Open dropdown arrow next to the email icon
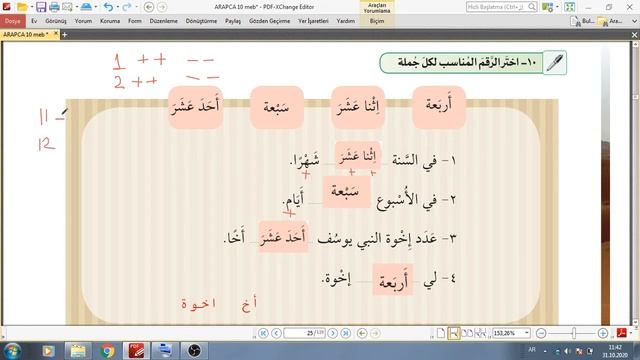640x360 pixels. point(76,7)
